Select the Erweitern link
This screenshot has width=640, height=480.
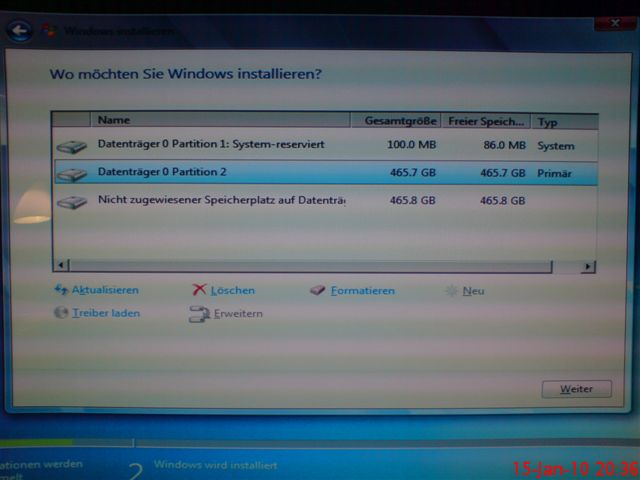coord(238,313)
